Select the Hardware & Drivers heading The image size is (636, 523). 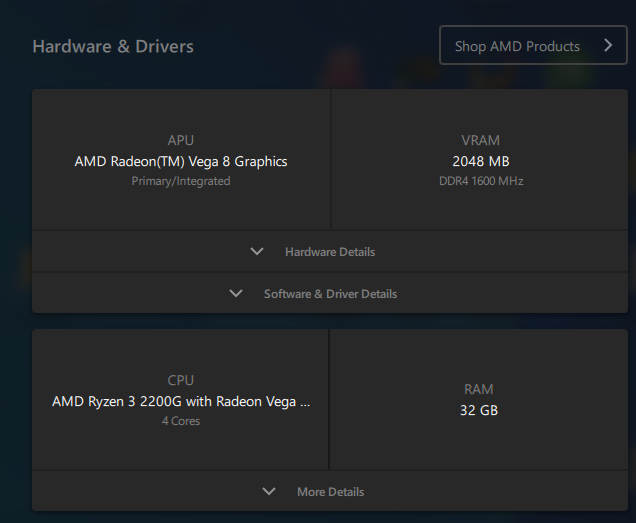113,46
